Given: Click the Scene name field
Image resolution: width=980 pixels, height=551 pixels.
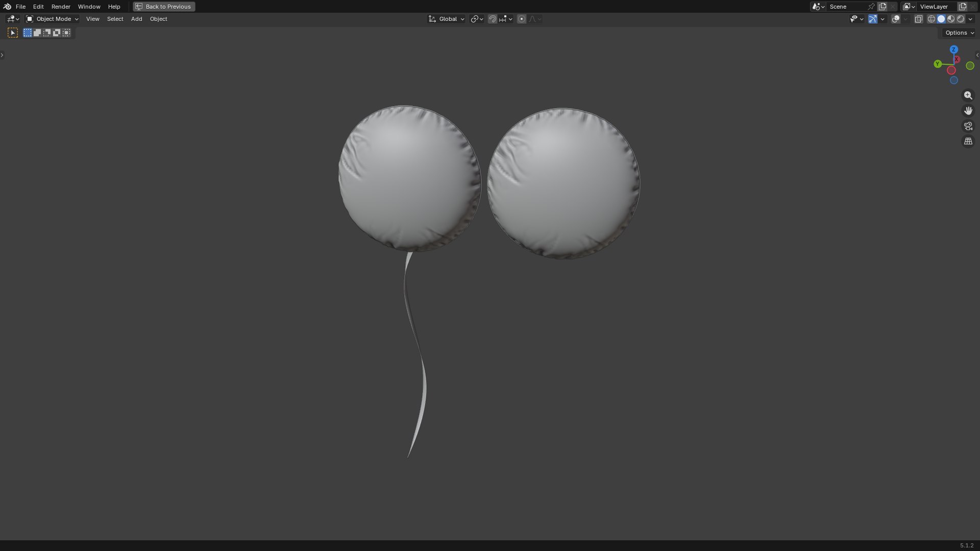Looking at the screenshot, I should coord(846,7).
